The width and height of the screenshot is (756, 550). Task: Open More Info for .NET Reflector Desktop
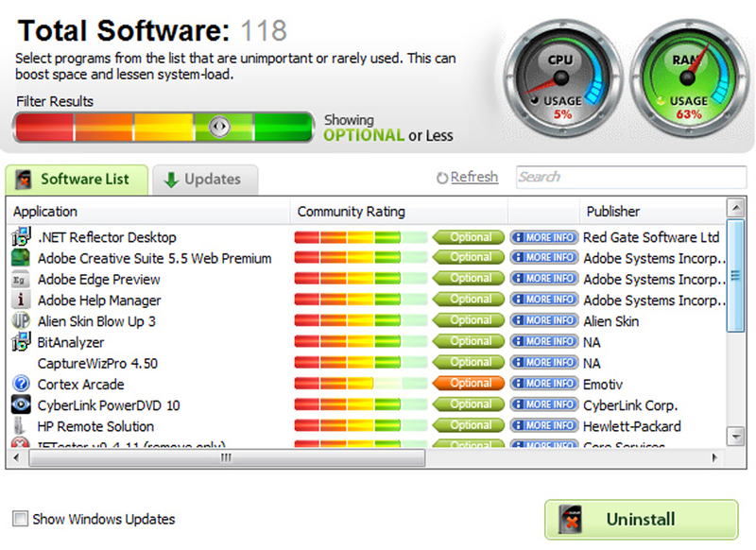544,237
